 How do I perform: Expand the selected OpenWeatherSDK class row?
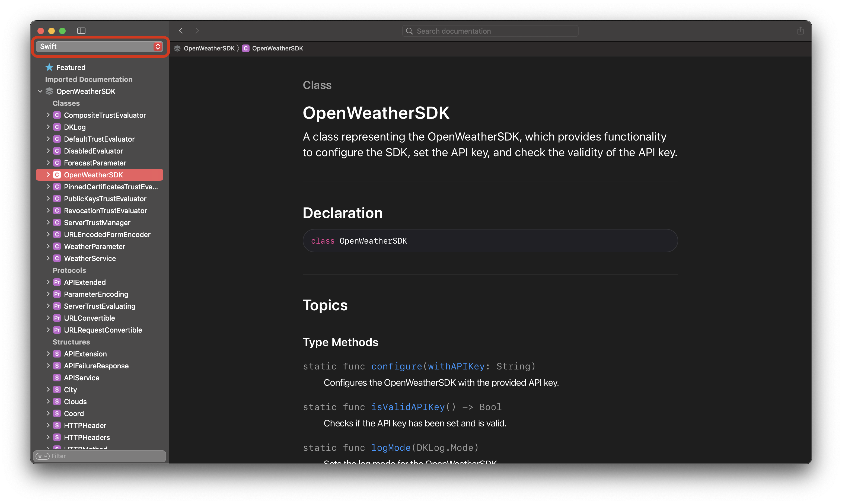(48, 175)
